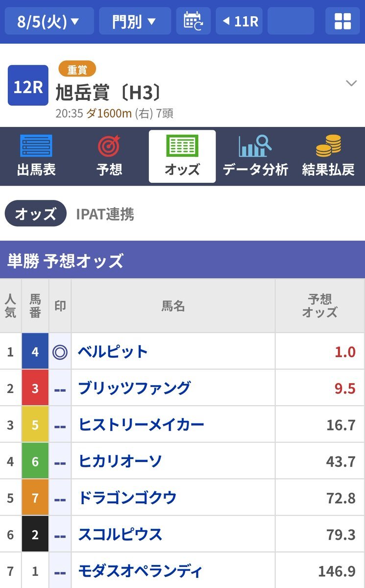
Task: Expand the 旭岳賞 race details chevron
Action: (351, 83)
